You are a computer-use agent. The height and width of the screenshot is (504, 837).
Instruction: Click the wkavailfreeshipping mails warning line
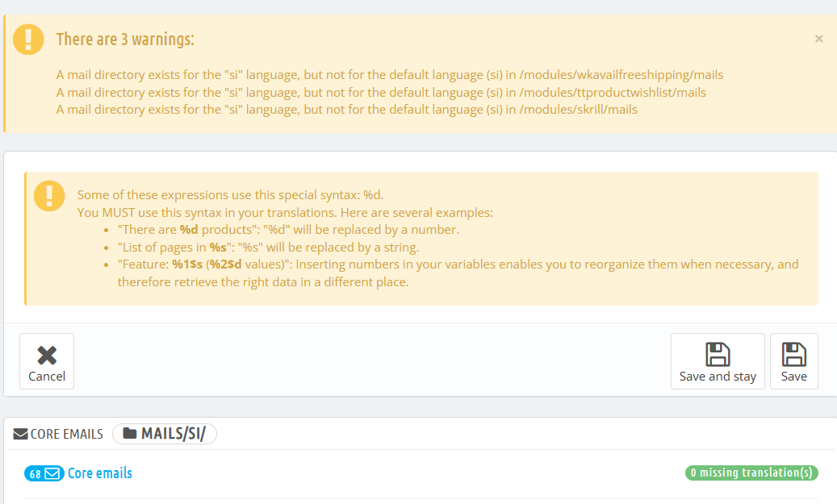(389, 75)
